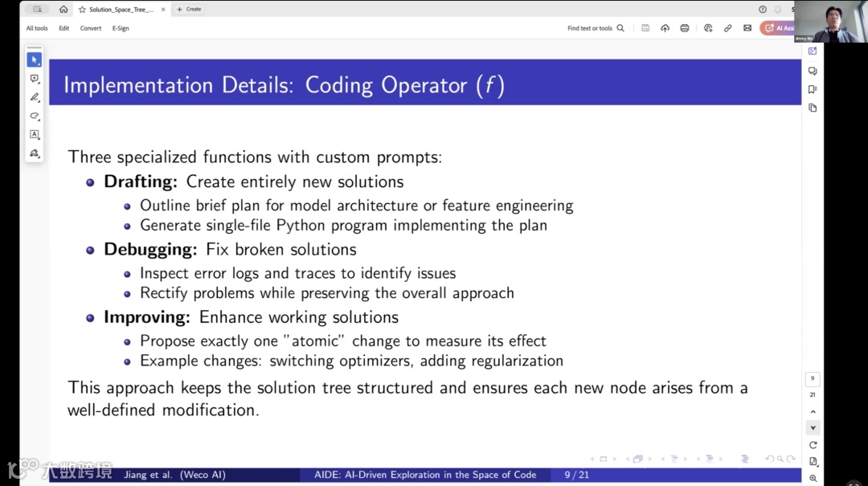Screen dimensions: 868x486
Task: Open the help question mark icon
Action: pos(763,10)
